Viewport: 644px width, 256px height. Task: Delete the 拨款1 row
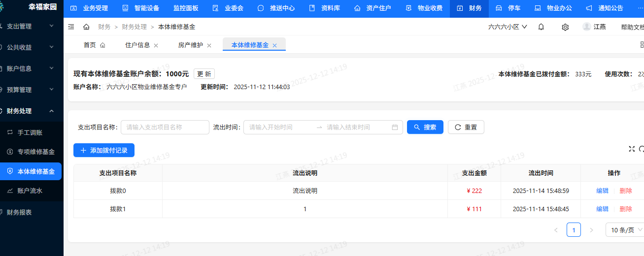[x=626, y=209]
